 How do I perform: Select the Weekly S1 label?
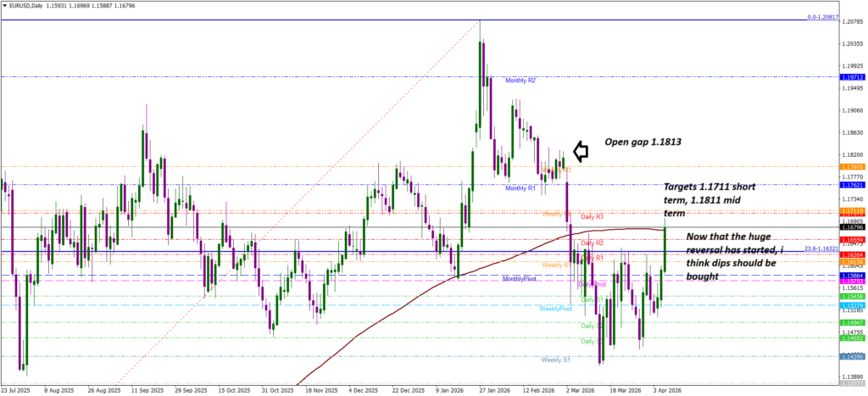click(555, 360)
